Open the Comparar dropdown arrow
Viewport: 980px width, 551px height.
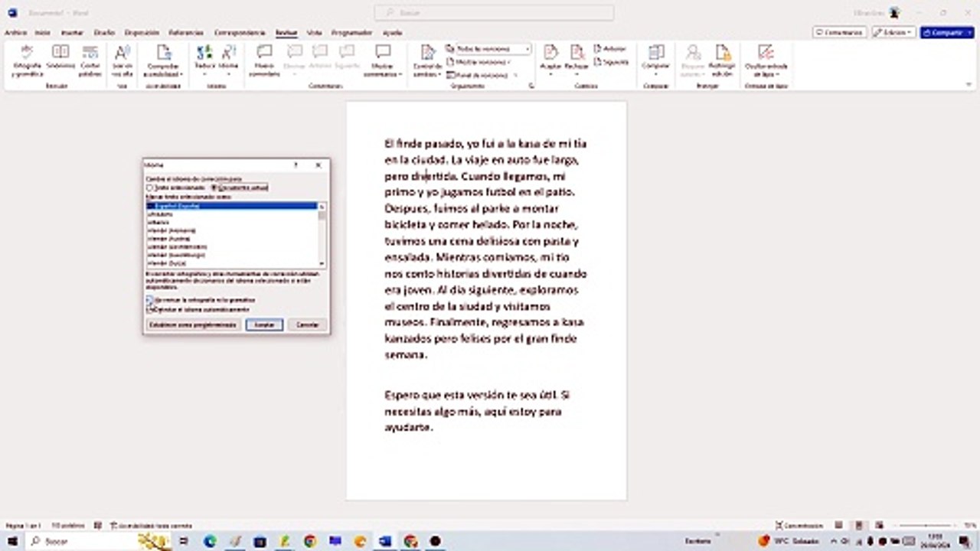[x=655, y=74]
